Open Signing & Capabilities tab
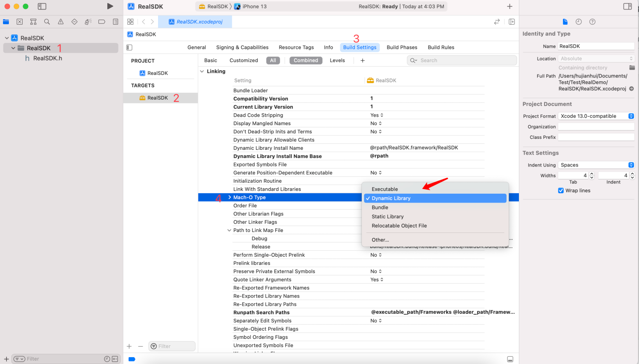This screenshot has height=364, width=639. click(x=242, y=47)
